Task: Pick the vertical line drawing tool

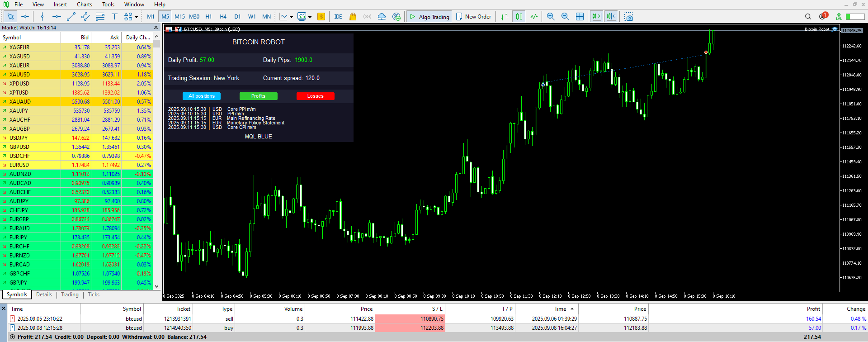Action: pyautogui.click(x=42, y=17)
